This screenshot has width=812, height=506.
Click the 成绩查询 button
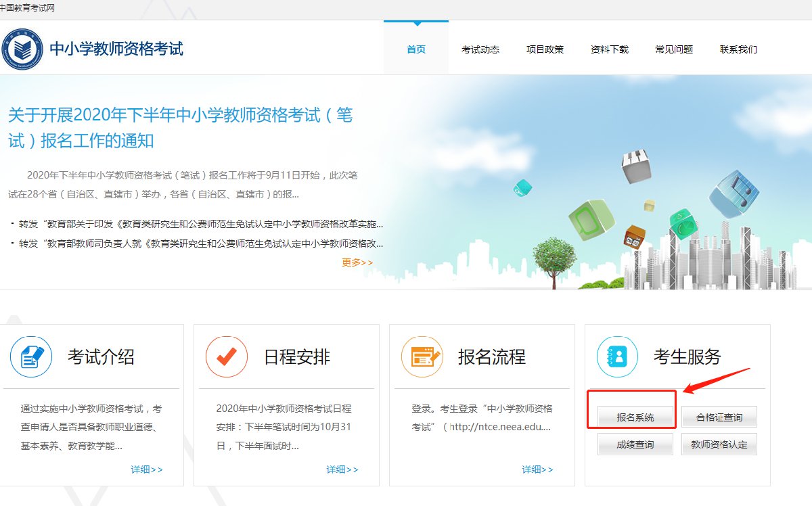pos(635,444)
